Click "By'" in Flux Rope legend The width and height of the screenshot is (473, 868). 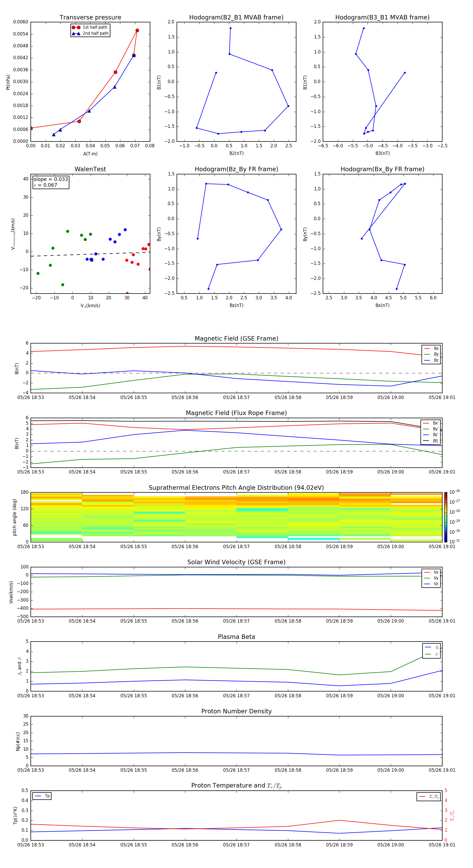point(431,429)
